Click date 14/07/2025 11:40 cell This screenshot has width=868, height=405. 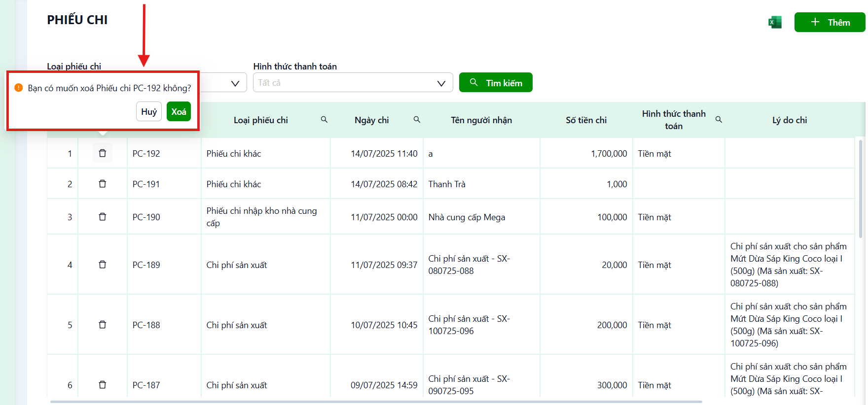[x=377, y=153]
